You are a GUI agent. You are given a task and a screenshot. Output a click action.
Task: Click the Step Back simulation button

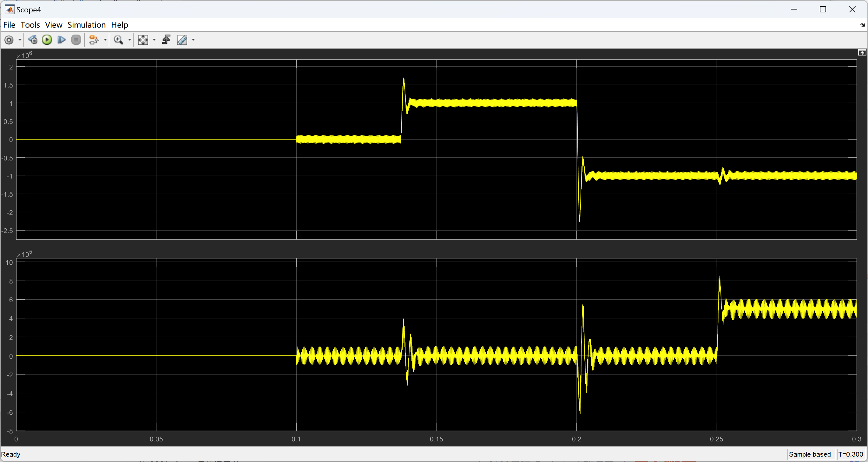(x=33, y=40)
